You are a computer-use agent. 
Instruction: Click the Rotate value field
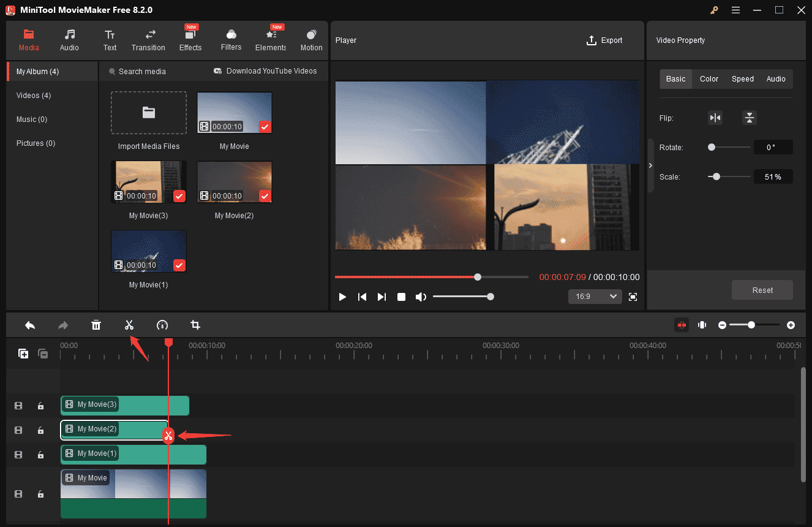click(x=773, y=147)
